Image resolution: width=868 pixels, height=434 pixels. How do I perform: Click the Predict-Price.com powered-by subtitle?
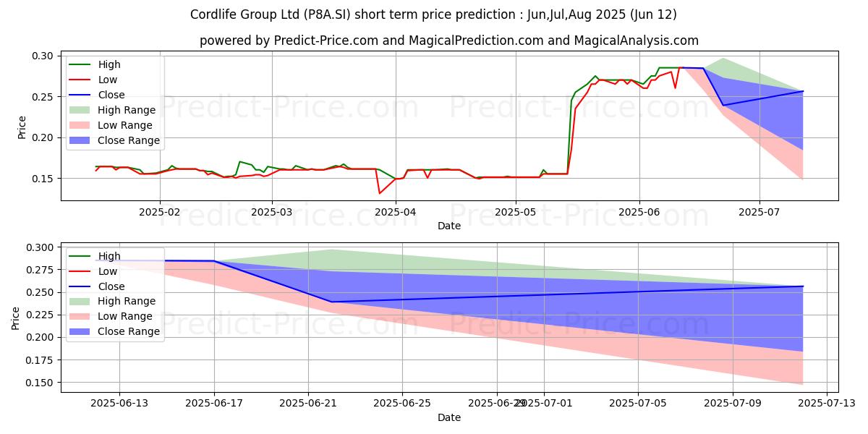click(448, 41)
